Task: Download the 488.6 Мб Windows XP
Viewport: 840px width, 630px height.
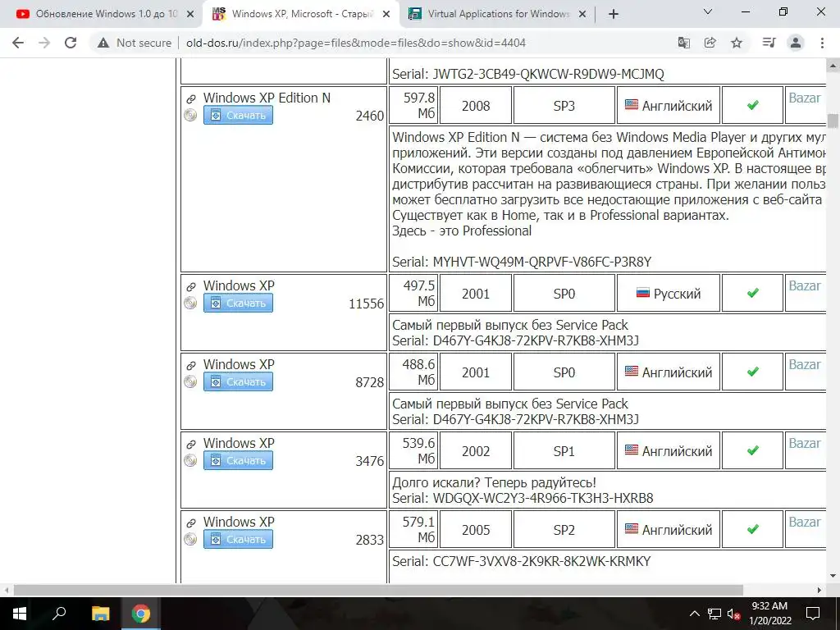Action: 238,382
